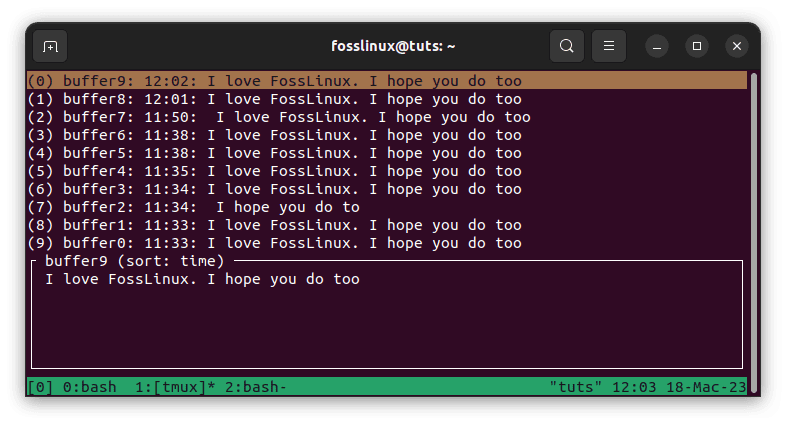
Task: Maximize the terminal window
Action: [x=697, y=46]
